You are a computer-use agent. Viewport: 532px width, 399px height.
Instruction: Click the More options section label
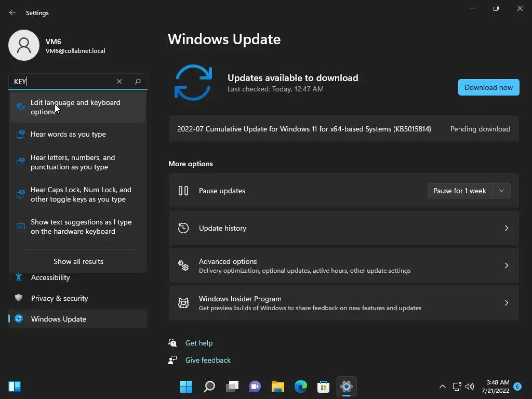pos(191,164)
